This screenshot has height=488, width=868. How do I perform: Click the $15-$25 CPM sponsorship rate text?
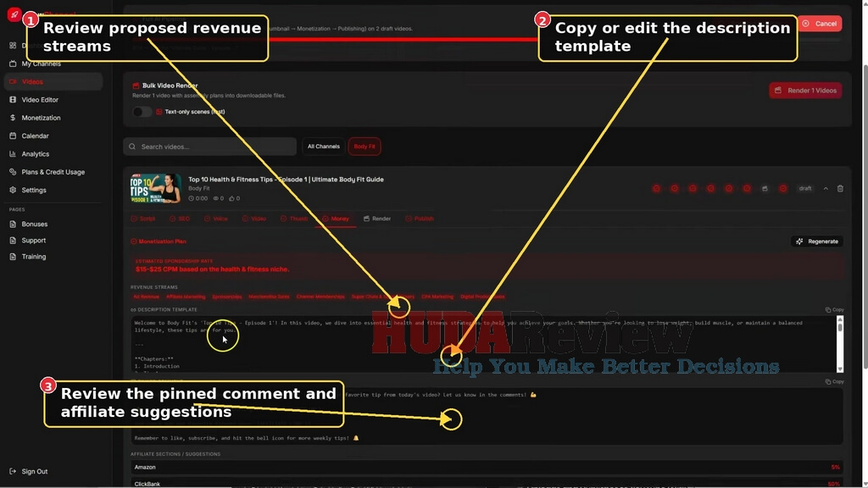(x=212, y=269)
